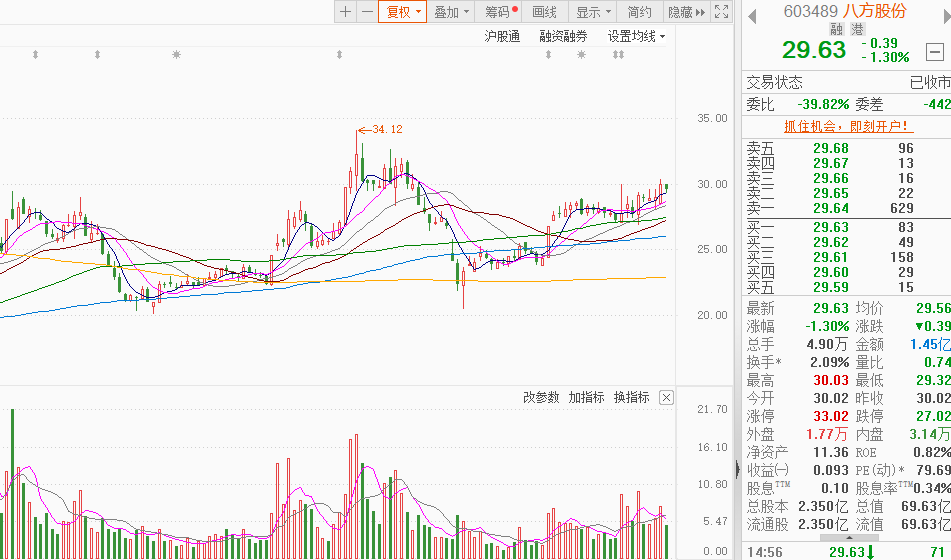951x560 pixels.
Task: Click the 收益(一) value 0.093
Action: [831, 470]
